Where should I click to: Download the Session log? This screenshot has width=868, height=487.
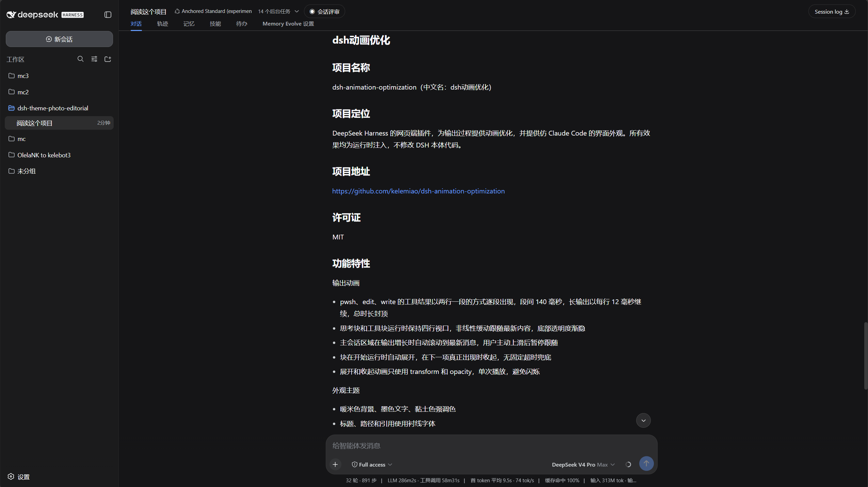click(832, 12)
